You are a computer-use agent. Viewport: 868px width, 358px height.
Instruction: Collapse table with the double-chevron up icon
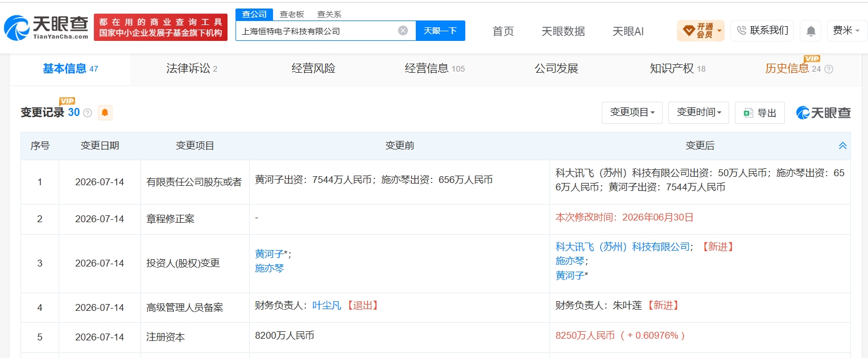[x=842, y=146]
